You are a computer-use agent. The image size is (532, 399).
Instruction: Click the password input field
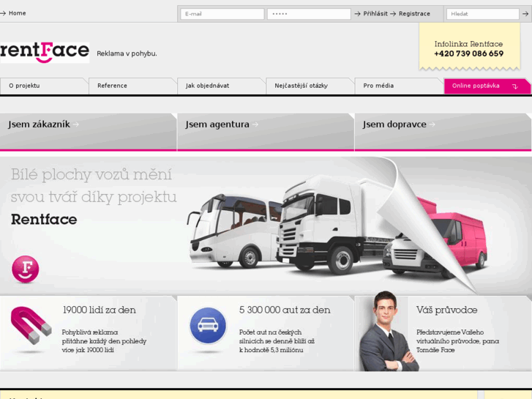[309, 14]
